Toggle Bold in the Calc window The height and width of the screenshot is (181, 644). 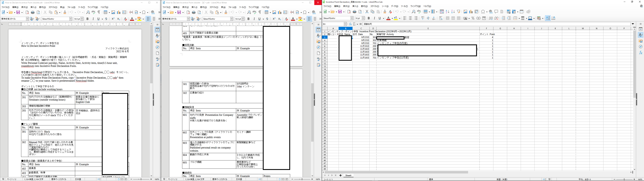coord(369,18)
